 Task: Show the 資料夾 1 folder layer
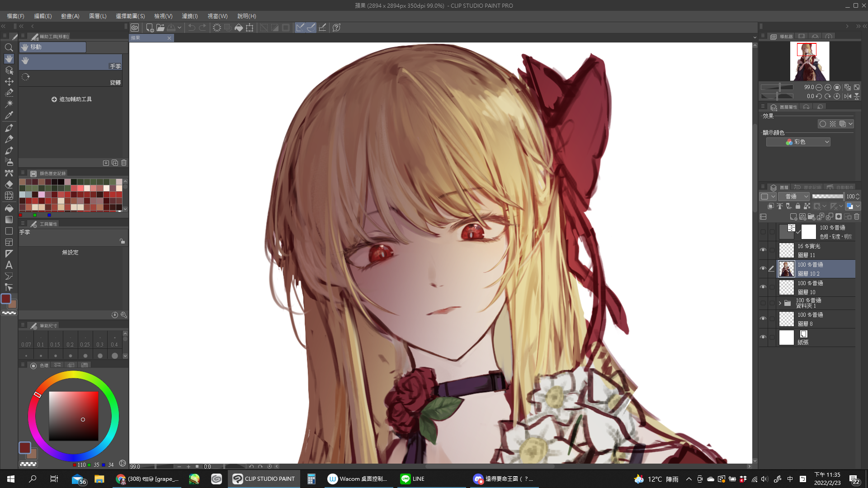pyautogui.click(x=763, y=303)
